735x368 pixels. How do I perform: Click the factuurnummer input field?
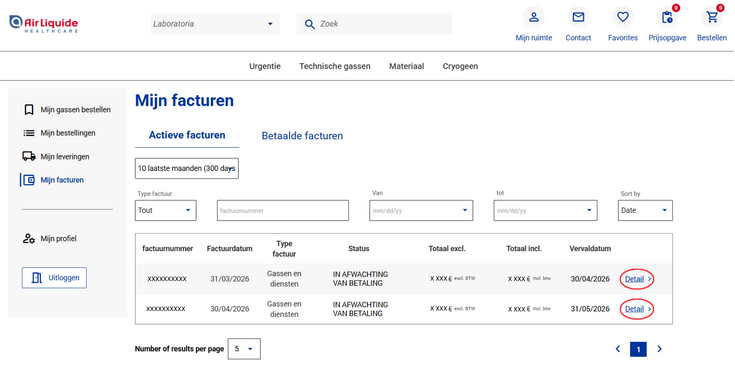[x=283, y=210]
